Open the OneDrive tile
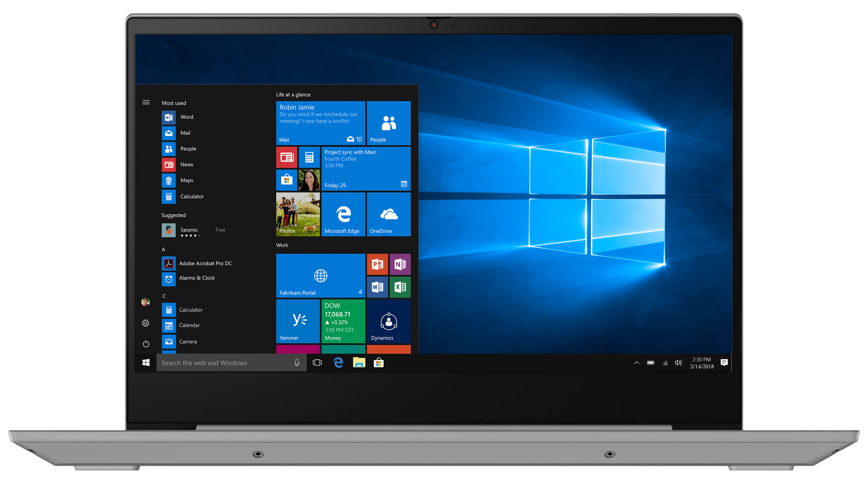The height and width of the screenshot is (481, 868). (389, 214)
